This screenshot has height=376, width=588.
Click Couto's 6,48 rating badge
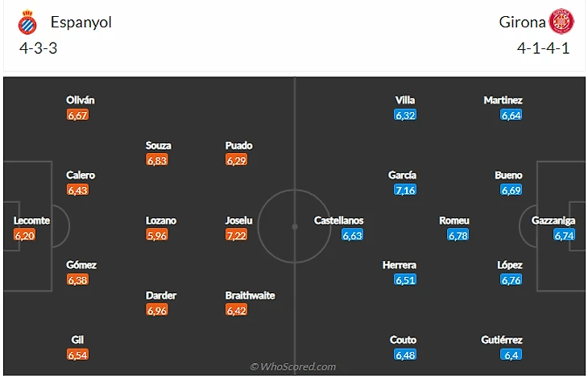pos(404,354)
